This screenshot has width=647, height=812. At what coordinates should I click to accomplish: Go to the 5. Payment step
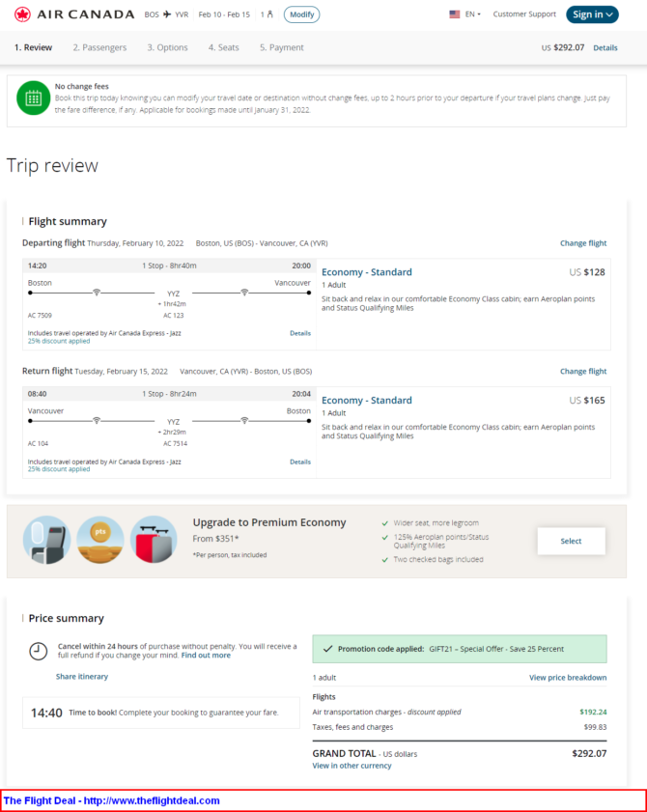point(282,47)
